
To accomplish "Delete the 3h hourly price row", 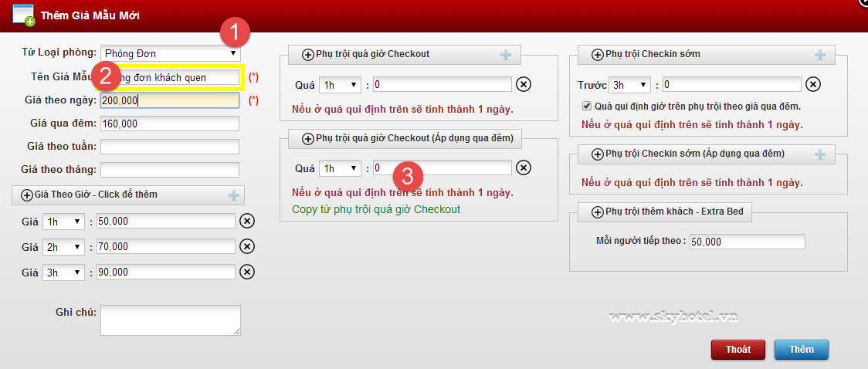I will click(x=246, y=272).
